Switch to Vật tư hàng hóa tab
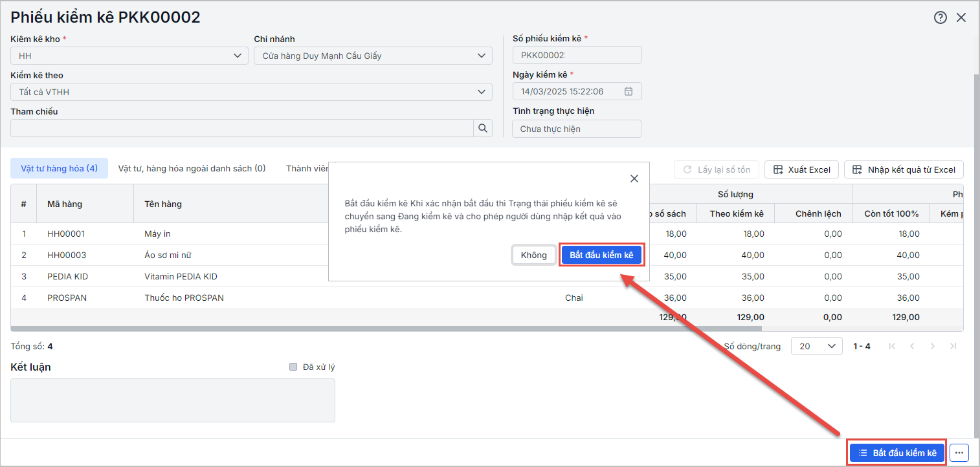 [x=59, y=169]
